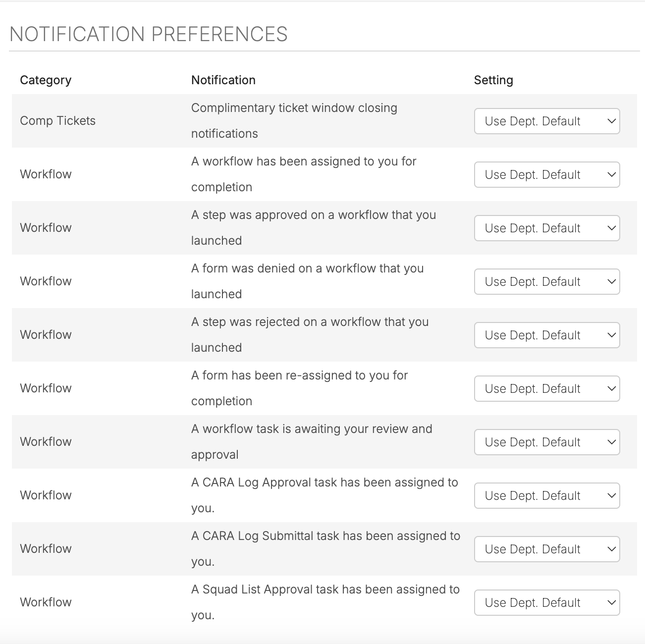
Task: Click the Squad List Approval task notification text
Action: 325,602
